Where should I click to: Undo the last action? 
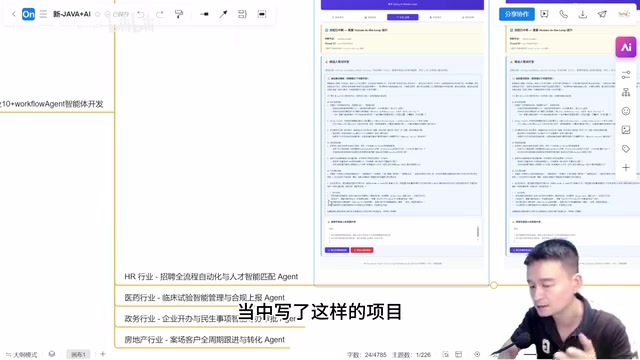[x=141, y=14]
